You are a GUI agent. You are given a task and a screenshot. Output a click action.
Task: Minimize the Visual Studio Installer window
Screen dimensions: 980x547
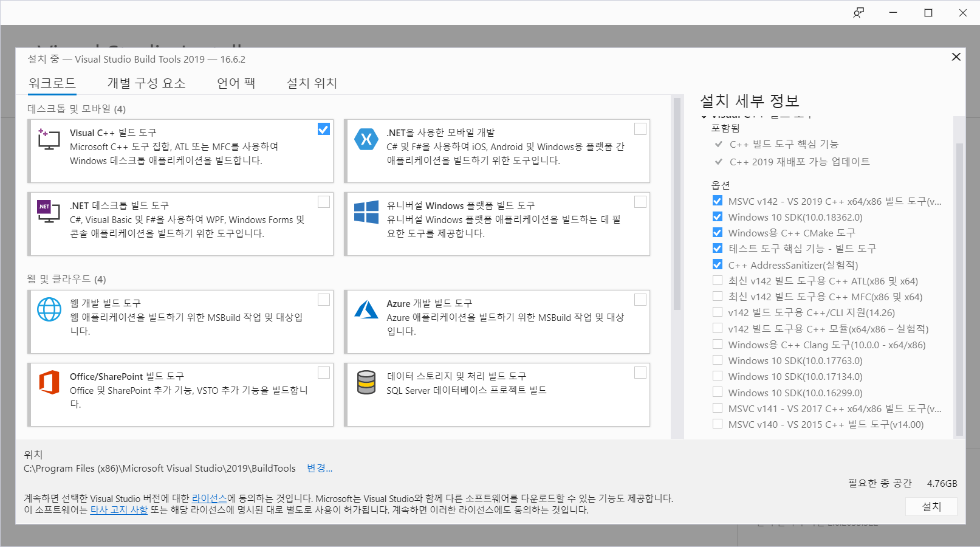point(893,13)
